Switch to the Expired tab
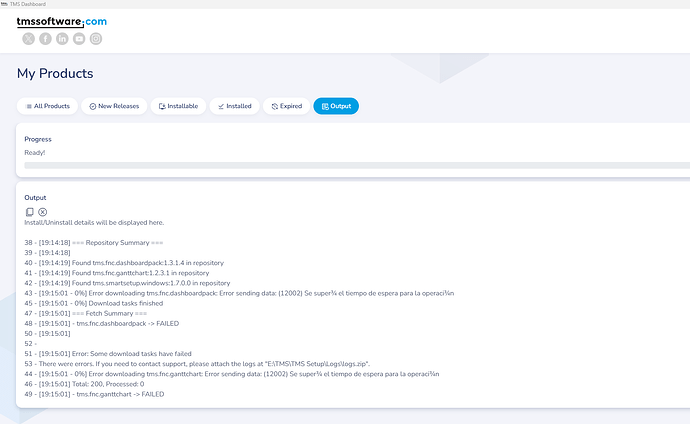This screenshot has height=424, width=690. tap(286, 106)
